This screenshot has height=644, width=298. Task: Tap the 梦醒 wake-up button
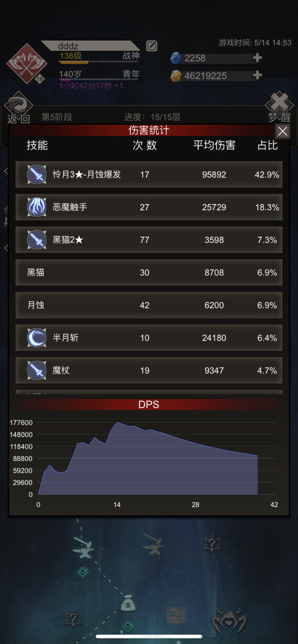click(x=280, y=107)
